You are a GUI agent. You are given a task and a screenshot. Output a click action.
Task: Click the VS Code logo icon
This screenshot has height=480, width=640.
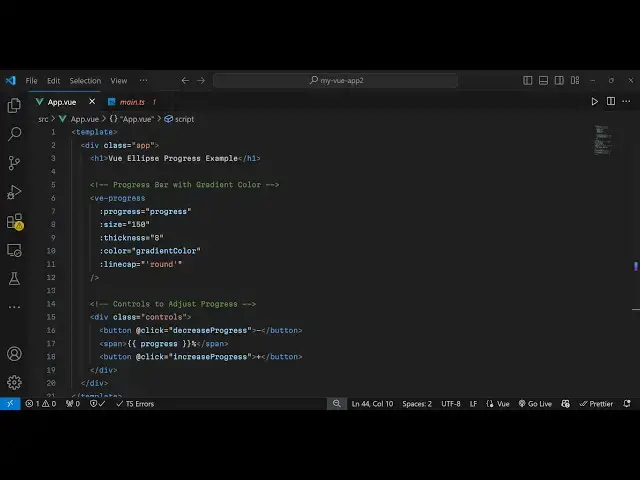click(x=11, y=80)
